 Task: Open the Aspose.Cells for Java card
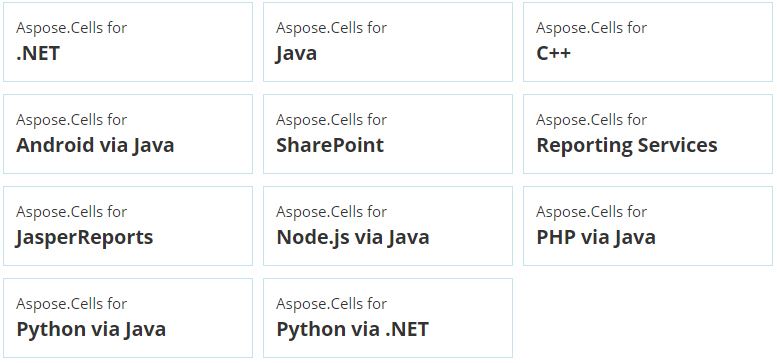pos(388,42)
